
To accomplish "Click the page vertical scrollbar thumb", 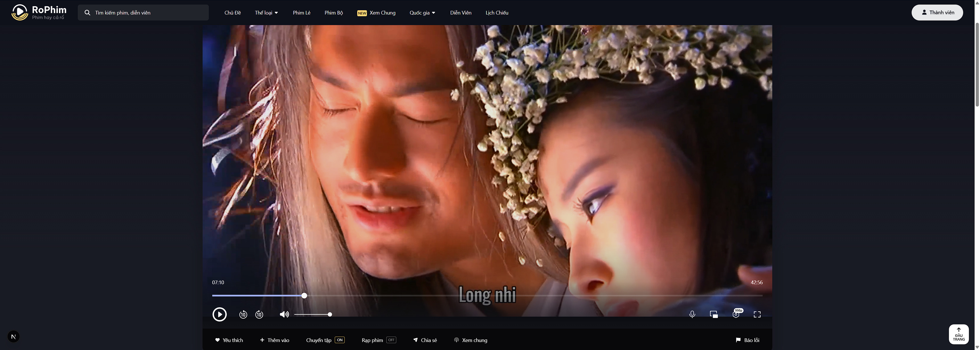I will pyautogui.click(x=977, y=65).
